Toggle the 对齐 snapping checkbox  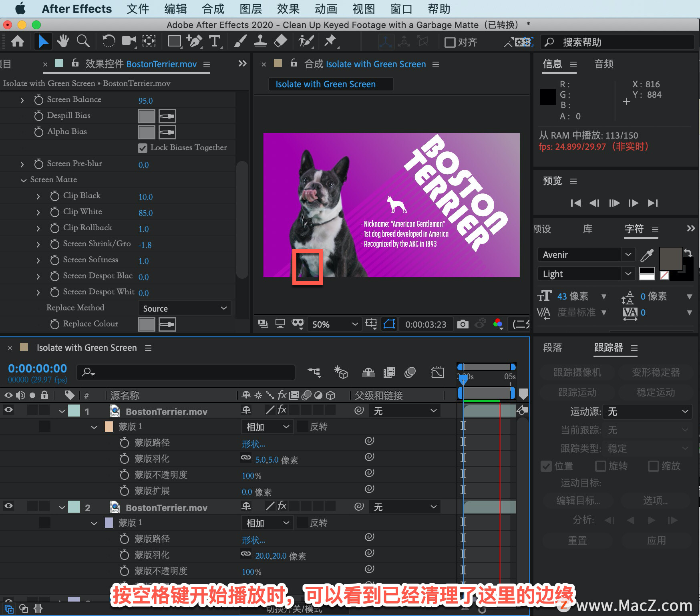[x=450, y=42]
